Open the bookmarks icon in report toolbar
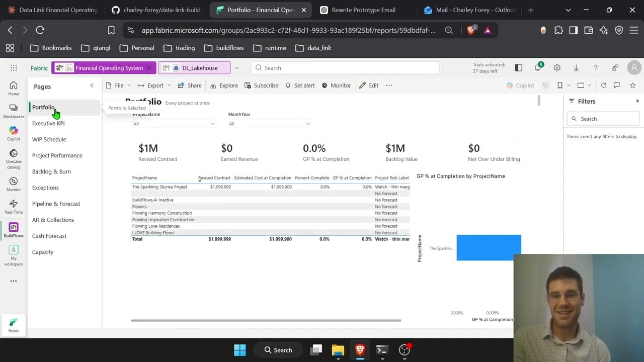The image size is (644, 362). (559, 85)
